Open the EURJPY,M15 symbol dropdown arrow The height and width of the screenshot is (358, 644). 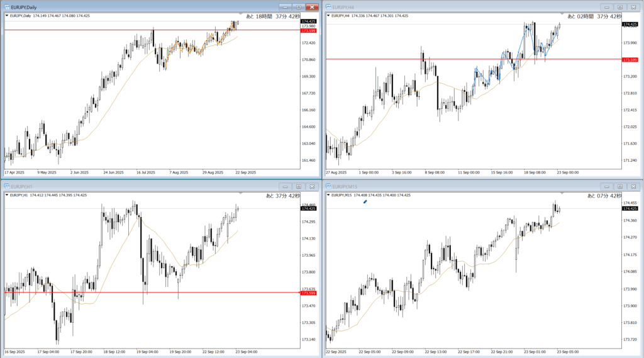(329, 195)
